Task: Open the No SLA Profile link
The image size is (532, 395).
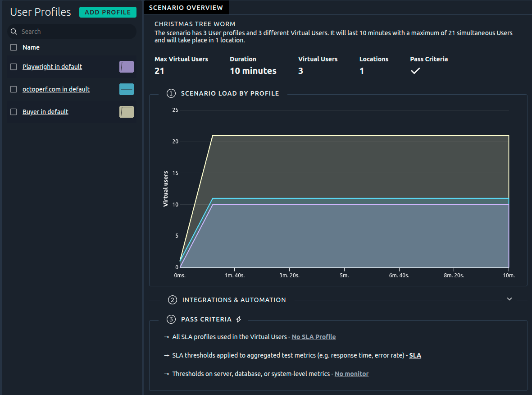Action: (314, 337)
